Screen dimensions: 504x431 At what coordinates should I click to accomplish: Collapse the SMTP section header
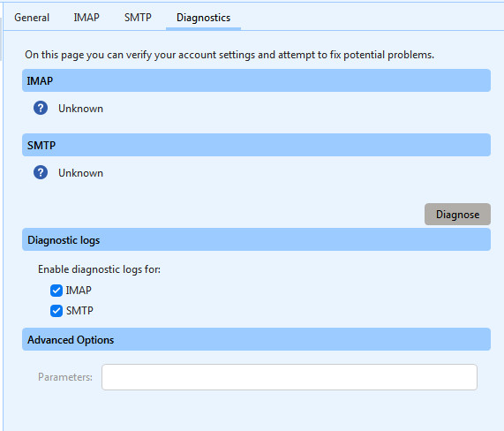point(256,145)
